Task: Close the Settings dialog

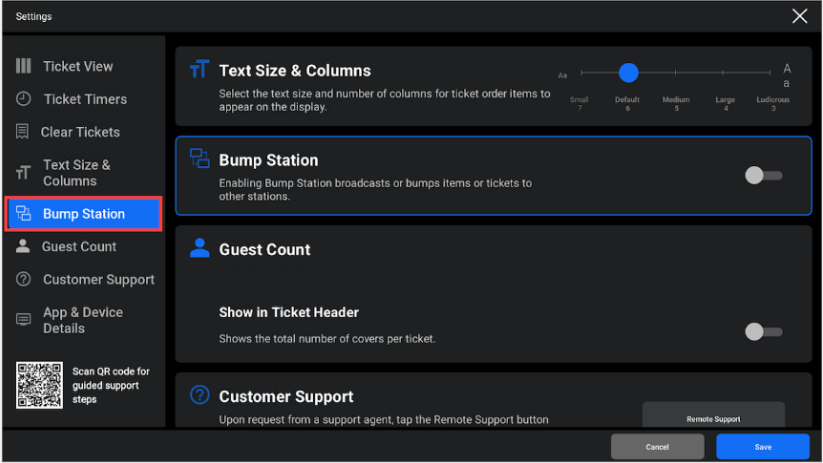Action: point(799,16)
